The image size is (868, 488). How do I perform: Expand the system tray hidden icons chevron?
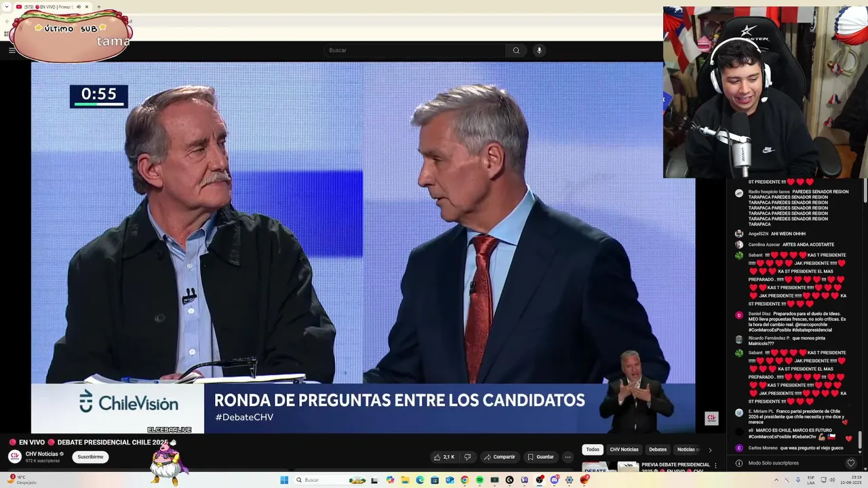[x=776, y=480]
